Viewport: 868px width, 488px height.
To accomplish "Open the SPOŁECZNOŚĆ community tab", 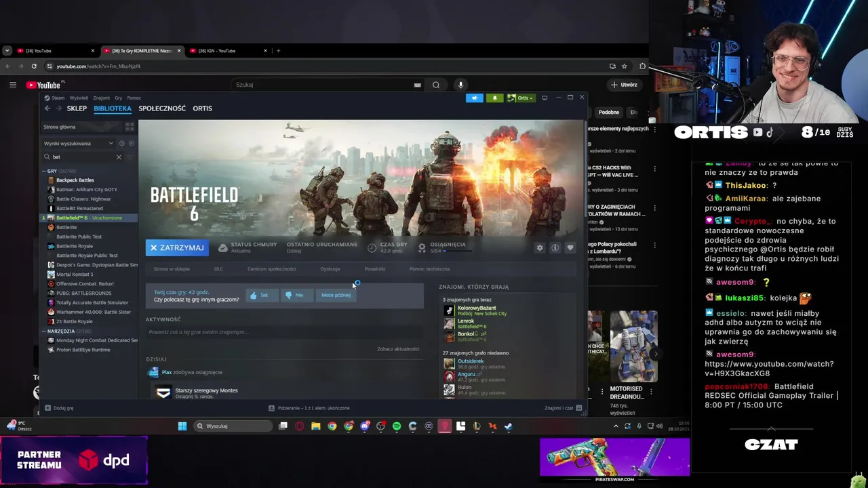I will (x=162, y=108).
